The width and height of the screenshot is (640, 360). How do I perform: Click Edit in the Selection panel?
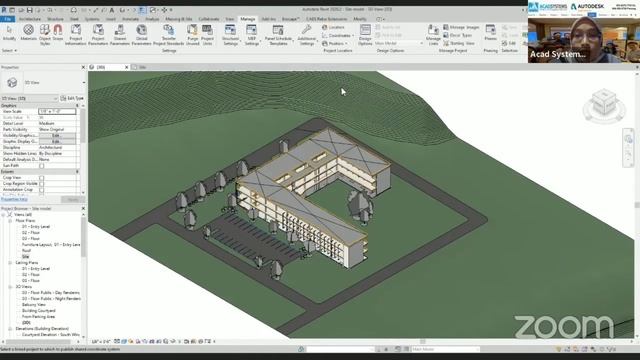coord(509,43)
